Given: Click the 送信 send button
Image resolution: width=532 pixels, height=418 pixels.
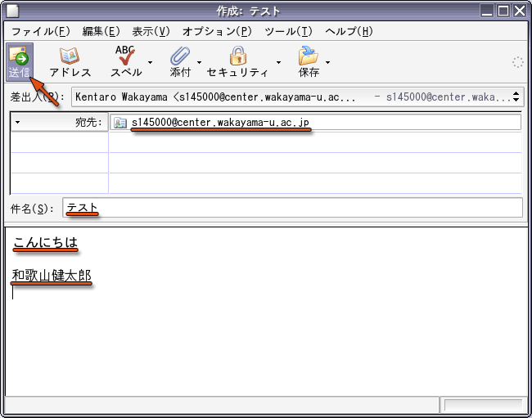Looking at the screenshot, I should pyautogui.click(x=20, y=62).
